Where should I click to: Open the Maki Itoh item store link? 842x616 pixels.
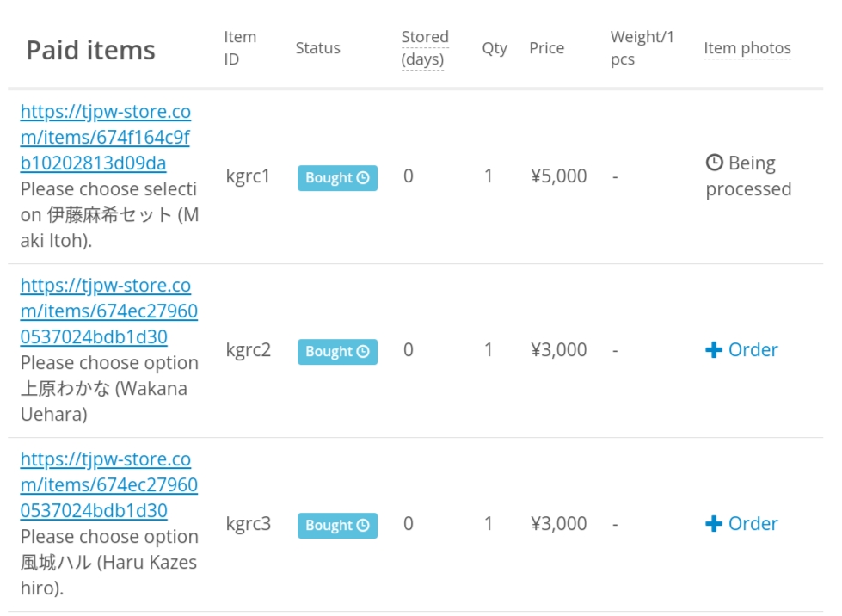tap(105, 138)
